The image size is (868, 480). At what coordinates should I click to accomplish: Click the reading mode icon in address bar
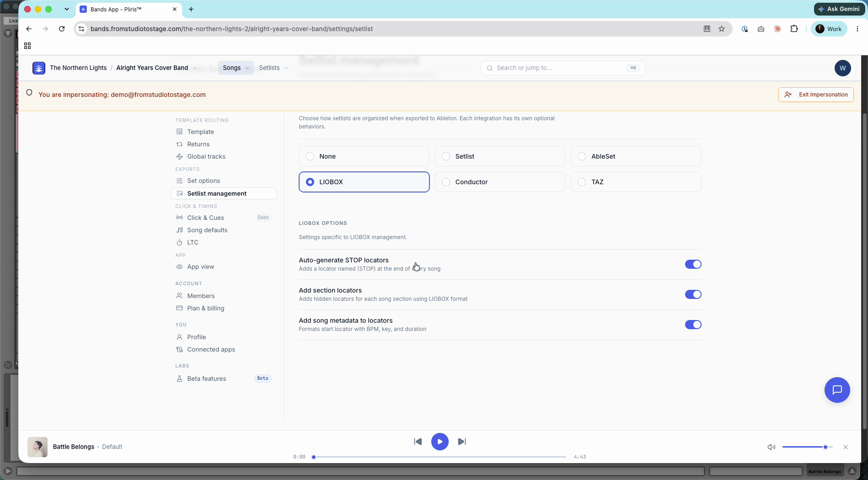pyautogui.click(x=707, y=29)
